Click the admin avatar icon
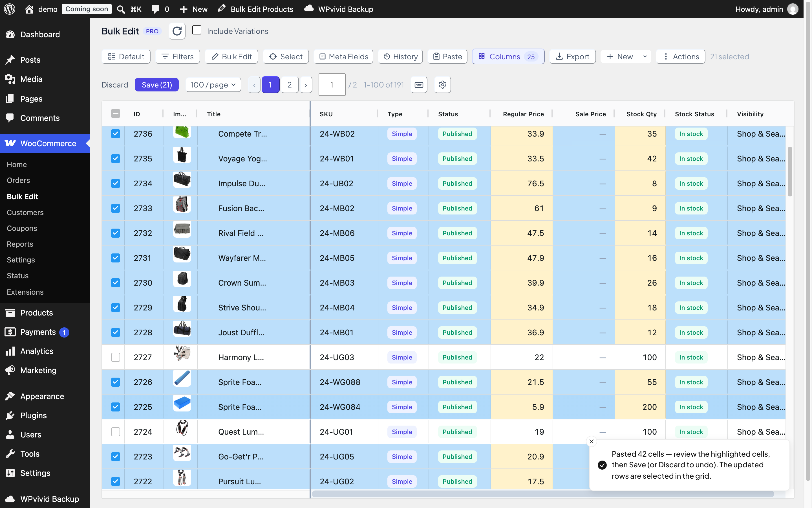Viewport: 812px width, 508px height. (x=793, y=9)
